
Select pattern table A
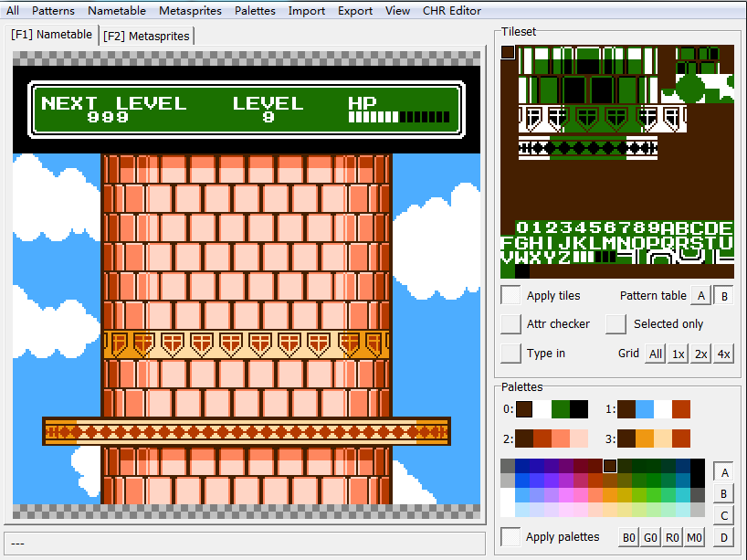click(701, 296)
